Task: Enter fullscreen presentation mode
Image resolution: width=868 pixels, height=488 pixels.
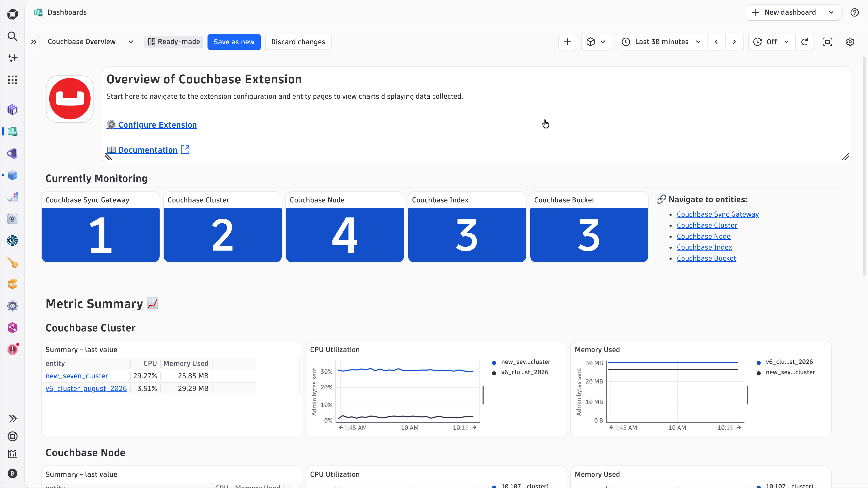Action: tap(828, 42)
